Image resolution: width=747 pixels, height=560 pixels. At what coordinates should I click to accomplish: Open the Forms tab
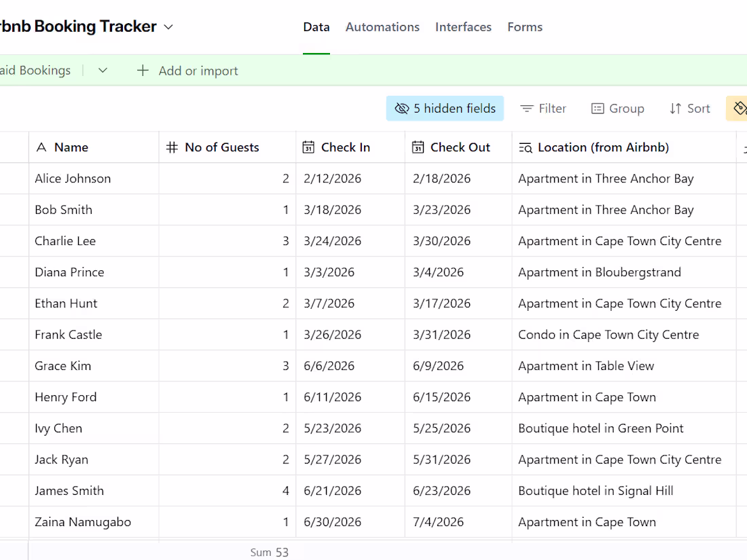click(524, 27)
